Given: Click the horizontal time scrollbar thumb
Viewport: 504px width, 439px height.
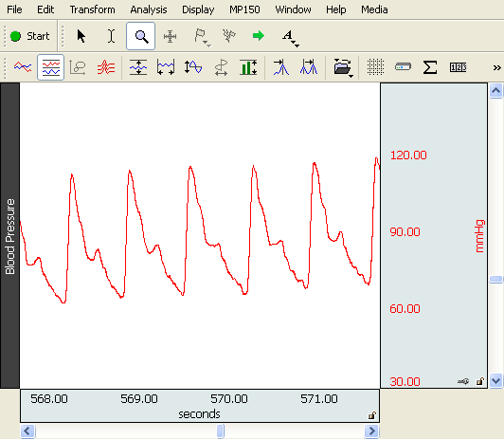Looking at the screenshot, I should [221, 431].
